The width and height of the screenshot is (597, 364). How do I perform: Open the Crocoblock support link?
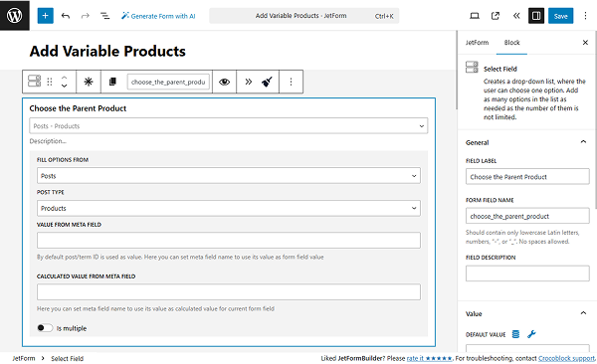[x=566, y=358]
